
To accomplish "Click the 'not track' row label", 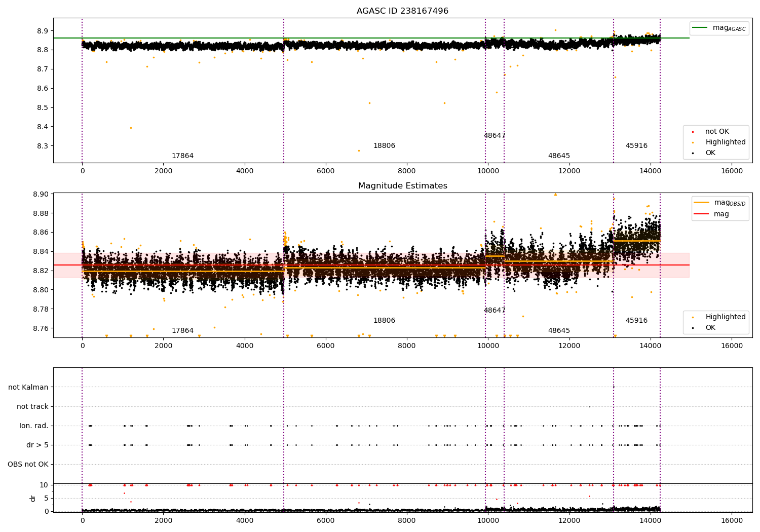I will [x=32, y=407].
